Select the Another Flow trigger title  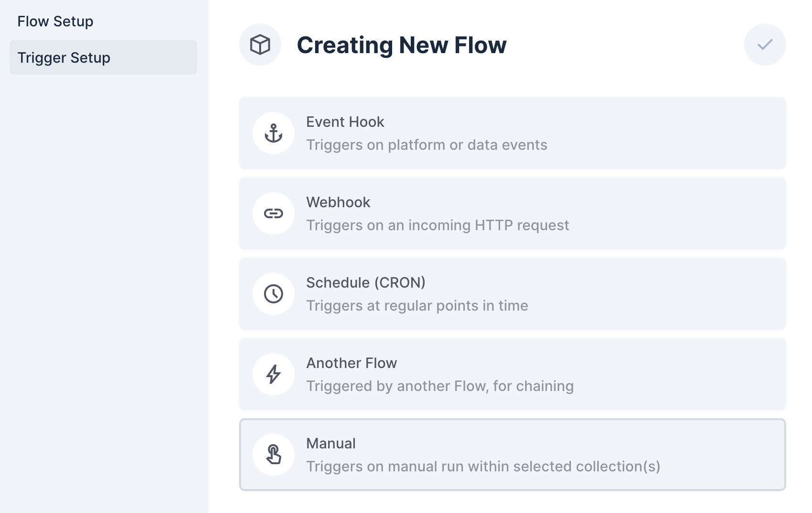click(351, 363)
